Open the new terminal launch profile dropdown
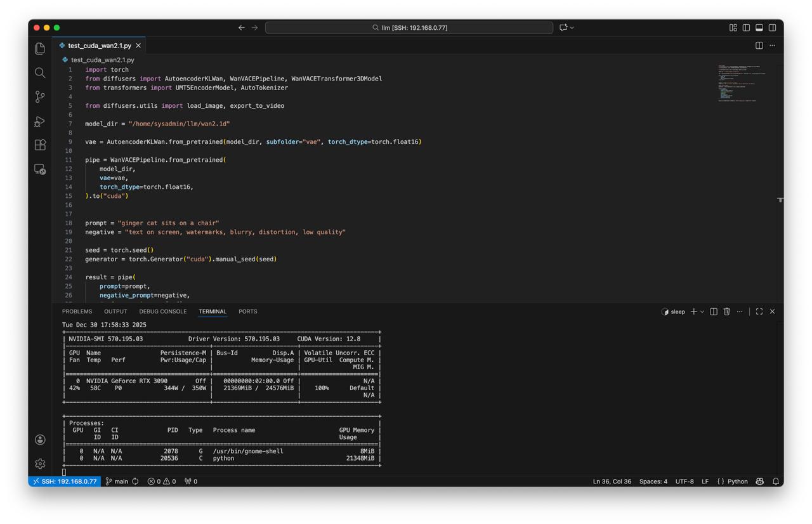Image resolution: width=812 pixels, height=524 pixels. click(702, 312)
